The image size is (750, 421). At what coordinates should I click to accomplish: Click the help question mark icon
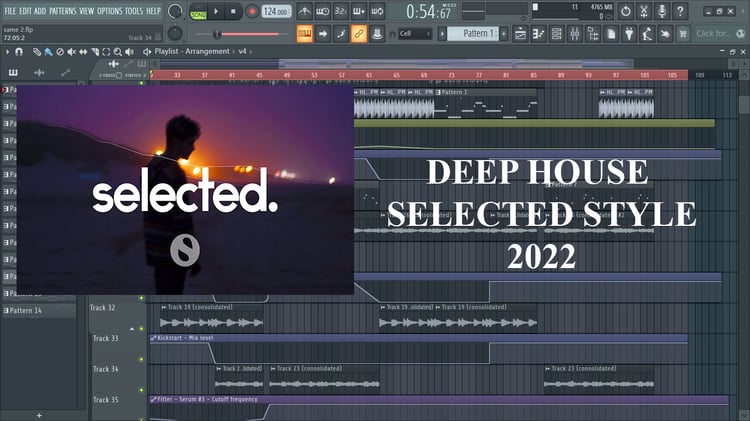(x=680, y=11)
